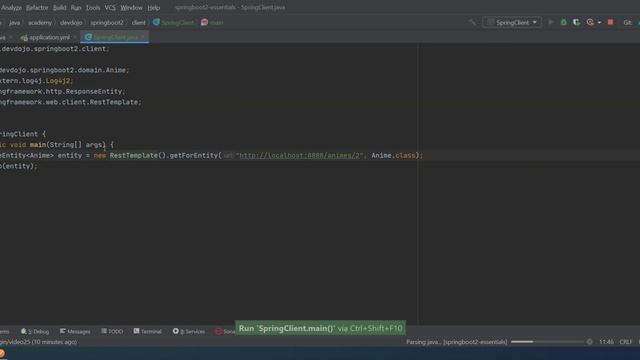
Task: Open the Help menu
Action: (x=153, y=8)
